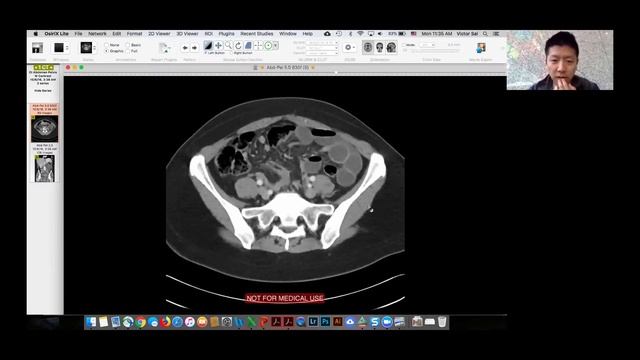Step the 2D Viewer tiling selector

click(67, 48)
